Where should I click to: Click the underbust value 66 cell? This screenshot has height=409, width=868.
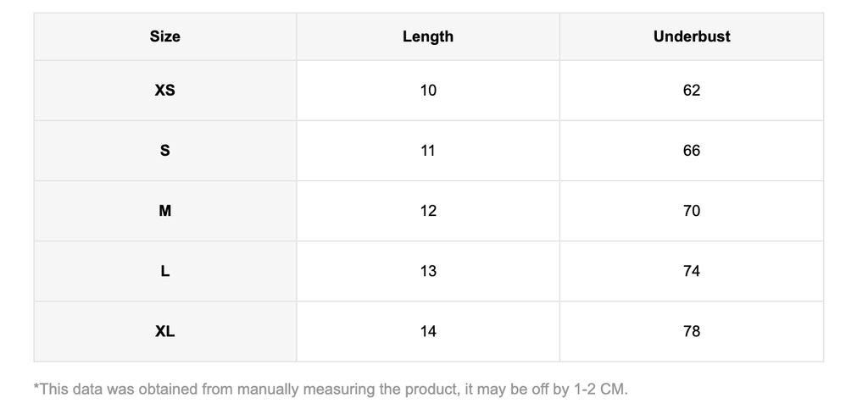[692, 150]
